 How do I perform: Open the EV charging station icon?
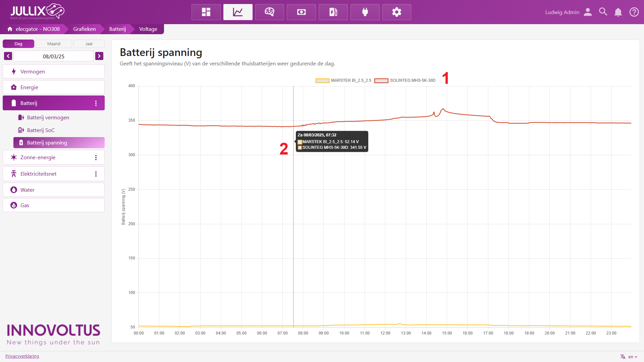point(333,12)
